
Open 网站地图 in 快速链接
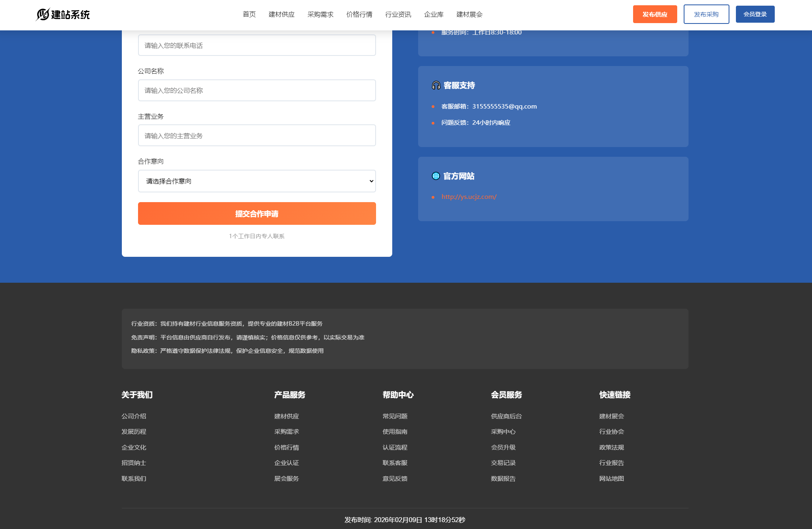click(611, 478)
